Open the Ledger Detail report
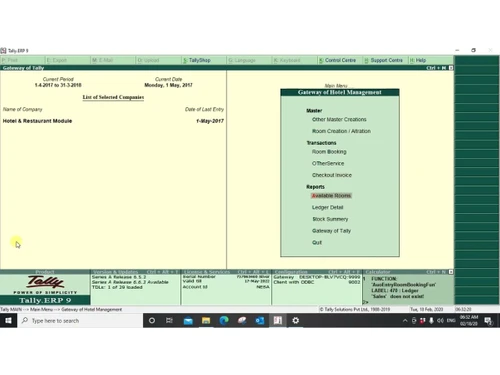This screenshot has width=500, height=375. 327,207
